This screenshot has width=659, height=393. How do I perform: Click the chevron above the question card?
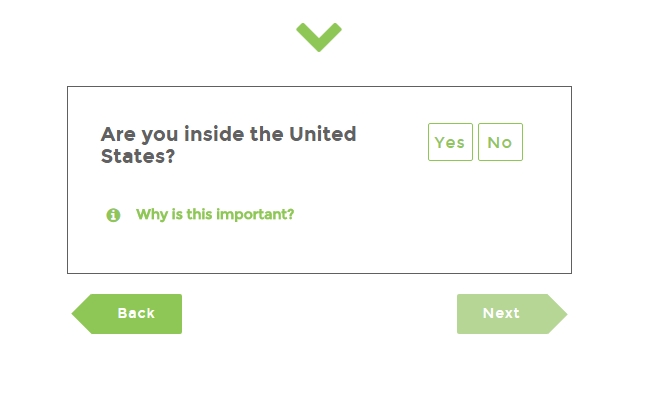click(319, 37)
